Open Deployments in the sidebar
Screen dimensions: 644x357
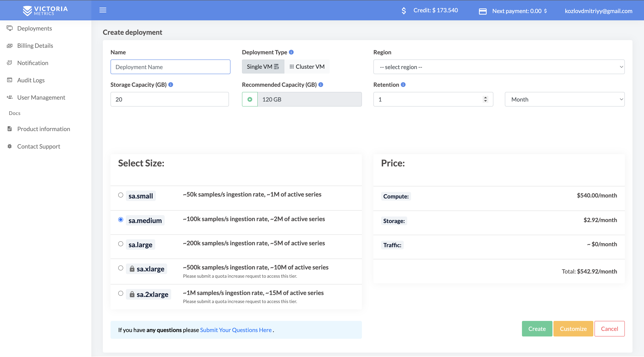tap(35, 28)
